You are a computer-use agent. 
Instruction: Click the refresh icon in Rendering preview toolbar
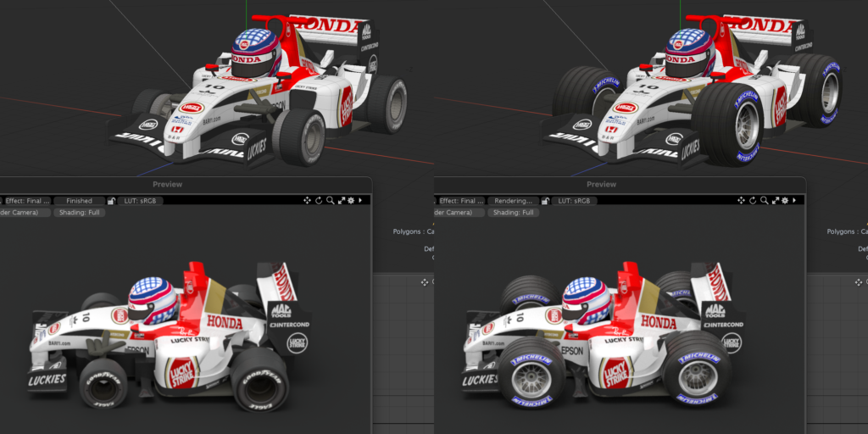pyautogui.click(x=753, y=200)
